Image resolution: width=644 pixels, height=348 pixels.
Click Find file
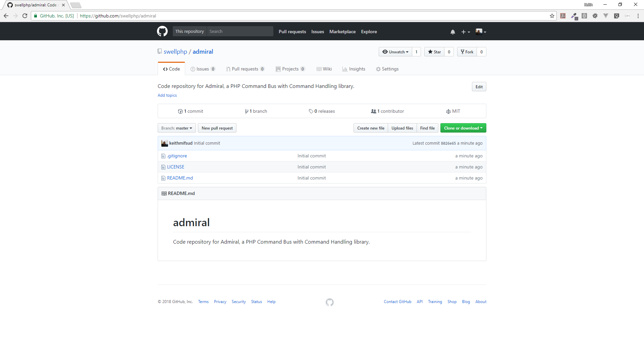coord(427,128)
